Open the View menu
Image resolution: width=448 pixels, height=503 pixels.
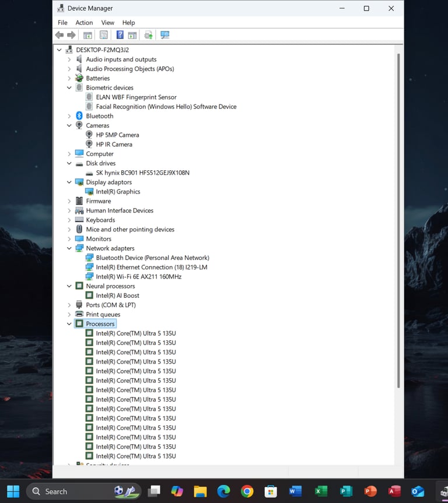(107, 23)
